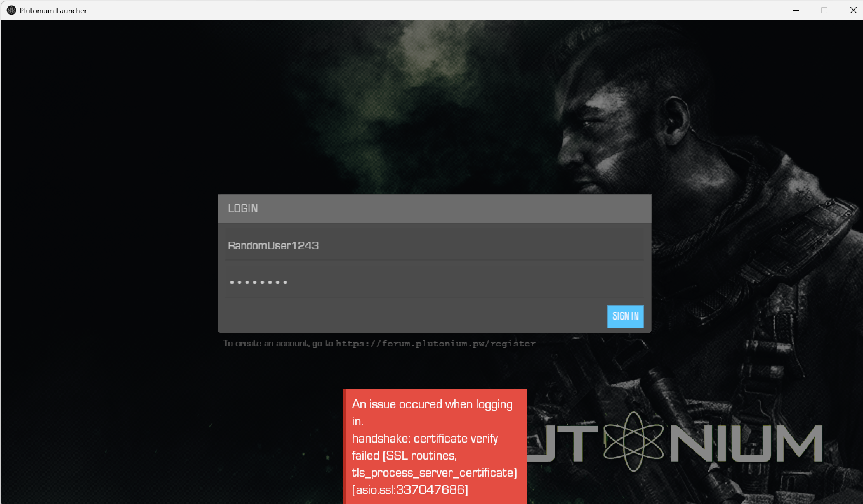Focus the username field containing RandomUser1243

(x=435, y=245)
